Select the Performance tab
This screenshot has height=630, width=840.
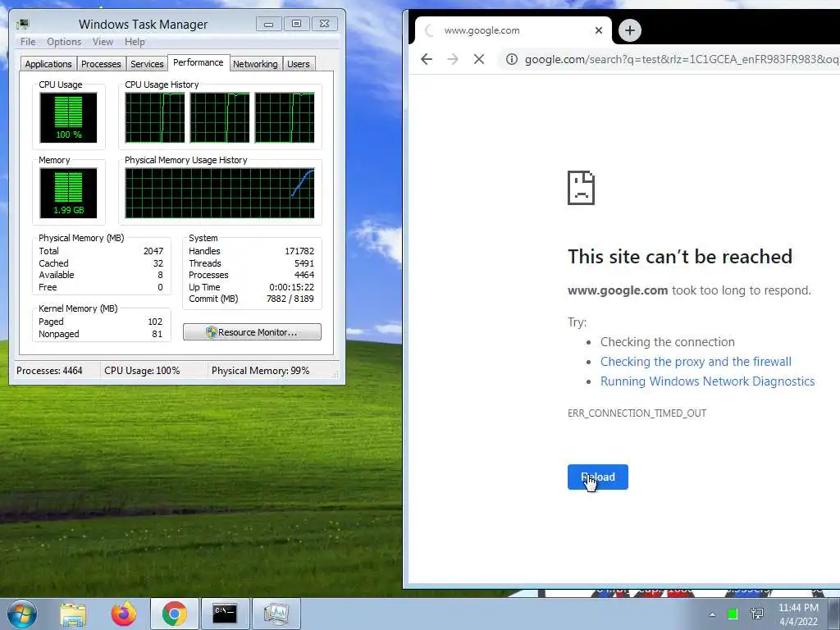tap(199, 62)
